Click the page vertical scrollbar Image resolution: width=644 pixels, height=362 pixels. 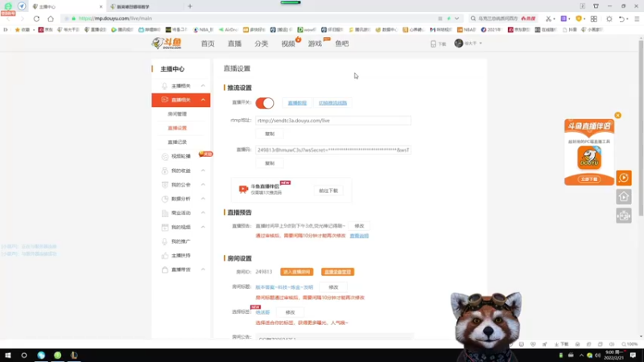click(641, 128)
